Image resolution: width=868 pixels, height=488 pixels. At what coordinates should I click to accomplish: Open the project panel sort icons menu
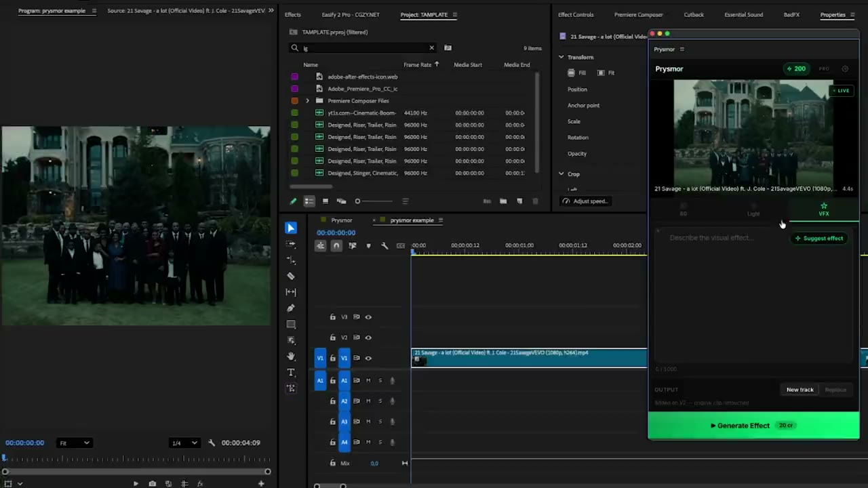(x=405, y=201)
